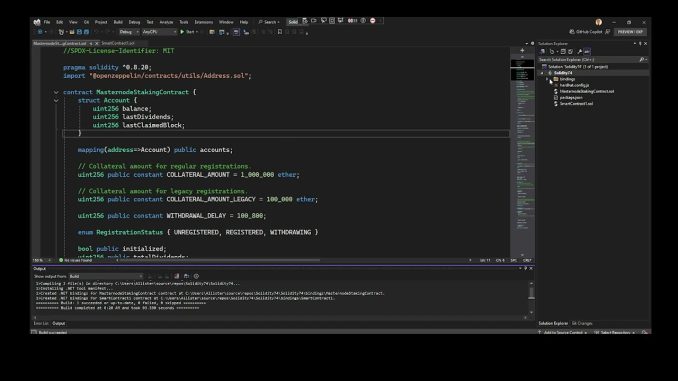Select the Solution 'Solidity74' root node
This screenshot has height=381, width=678.
tap(577, 67)
